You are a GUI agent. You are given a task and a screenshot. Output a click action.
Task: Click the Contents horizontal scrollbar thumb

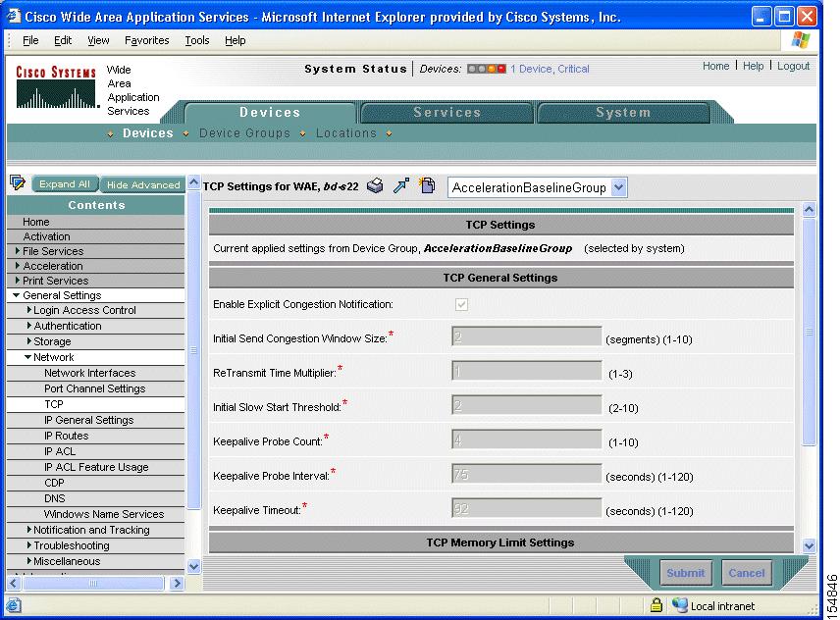click(x=93, y=583)
